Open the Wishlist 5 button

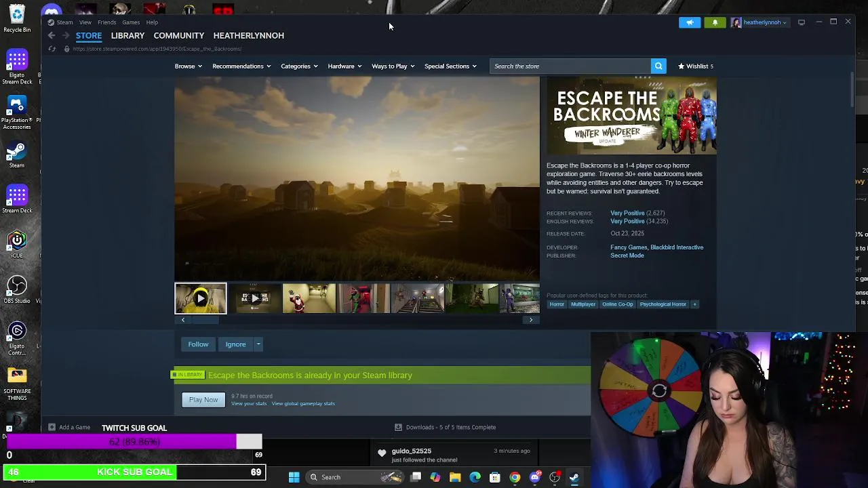(695, 66)
